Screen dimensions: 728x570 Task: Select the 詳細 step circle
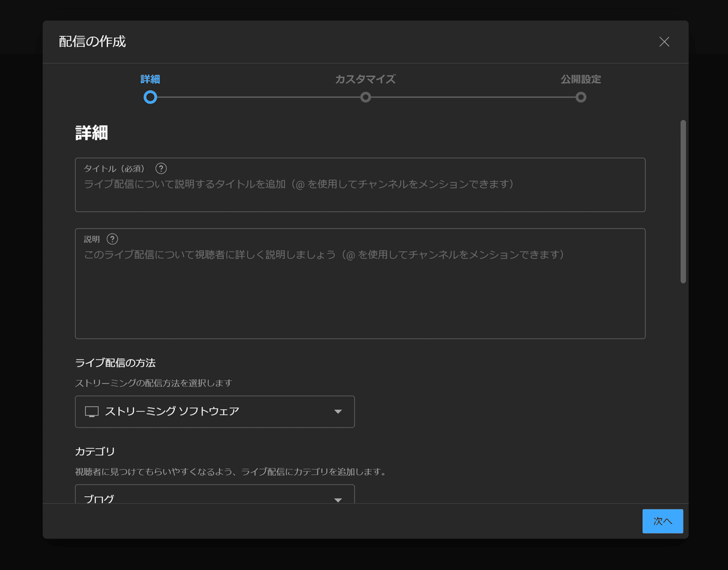(x=150, y=97)
